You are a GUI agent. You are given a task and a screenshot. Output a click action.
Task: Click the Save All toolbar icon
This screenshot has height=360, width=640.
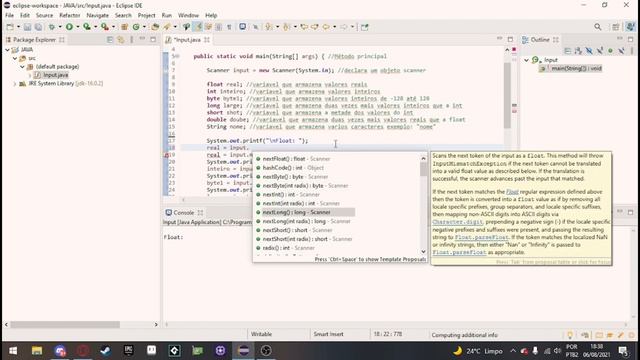click(x=38, y=27)
